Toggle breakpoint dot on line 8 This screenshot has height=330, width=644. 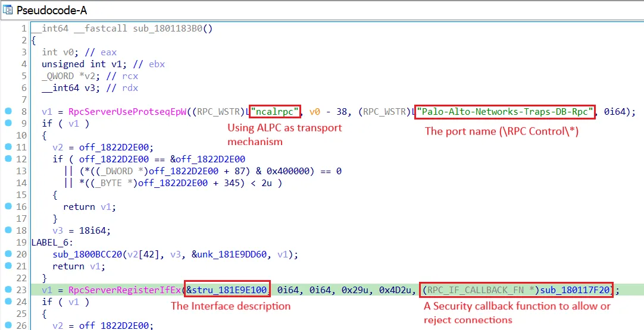(8, 112)
